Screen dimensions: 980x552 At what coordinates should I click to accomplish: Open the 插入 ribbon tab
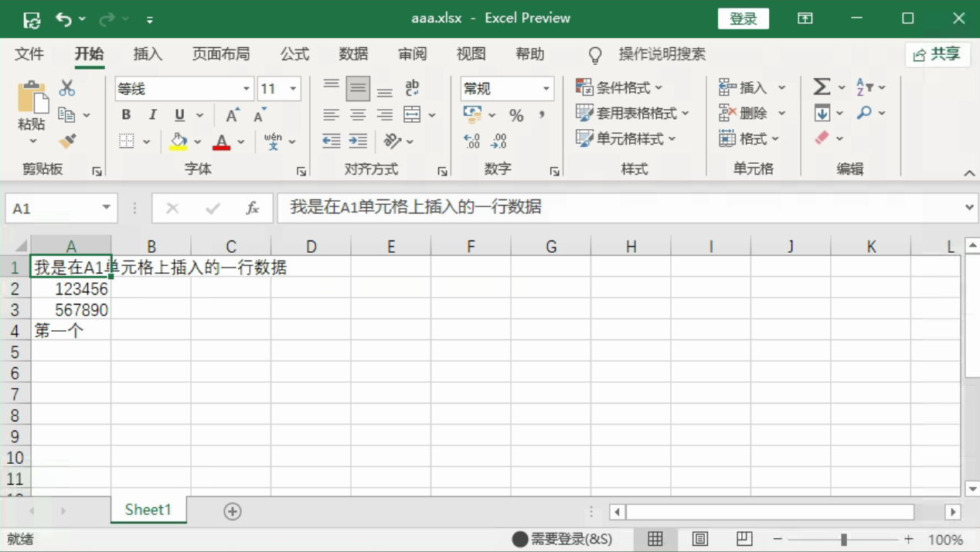pos(148,54)
